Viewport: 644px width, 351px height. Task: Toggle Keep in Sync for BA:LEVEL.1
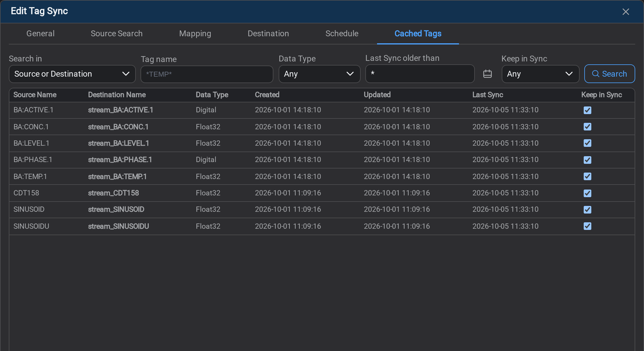(x=587, y=143)
